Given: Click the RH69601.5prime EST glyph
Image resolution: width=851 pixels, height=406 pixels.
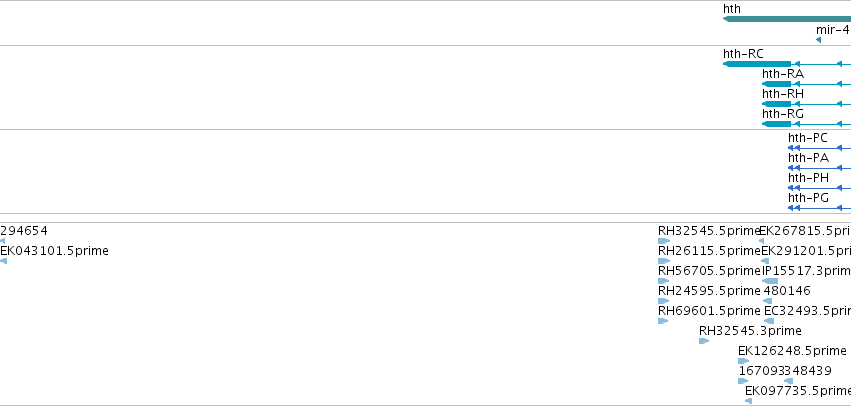Looking at the screenshot, I should pyautogui.click(x=663, y=321).
